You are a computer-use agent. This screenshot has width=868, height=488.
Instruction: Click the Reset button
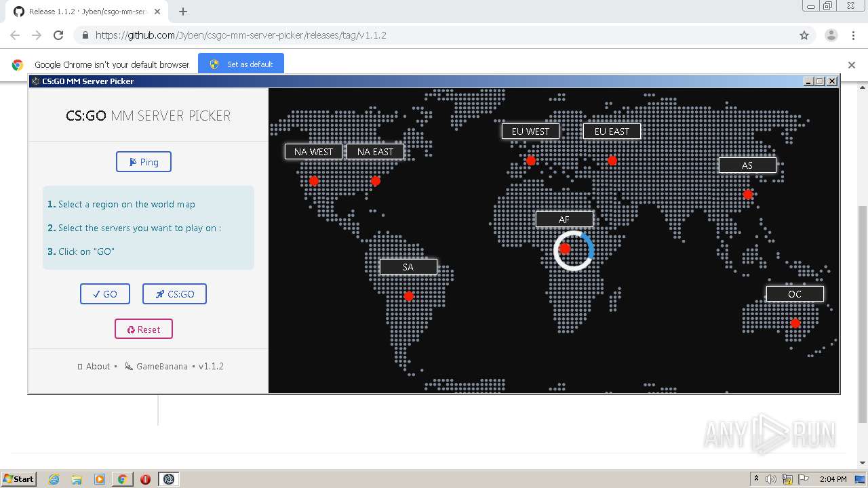(144, 329)
